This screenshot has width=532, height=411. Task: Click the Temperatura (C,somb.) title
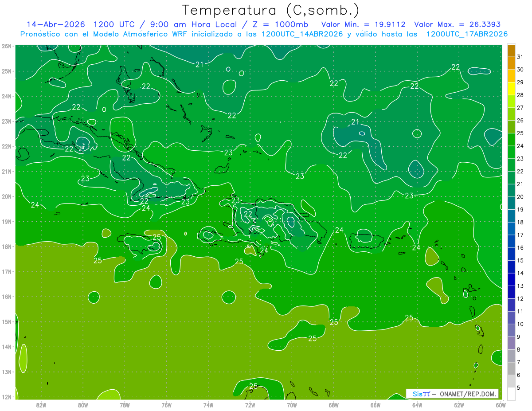(x=271, y=10)
